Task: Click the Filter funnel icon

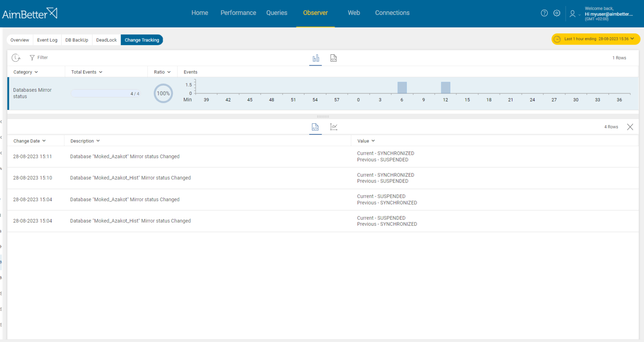Action: coord(32,58)
